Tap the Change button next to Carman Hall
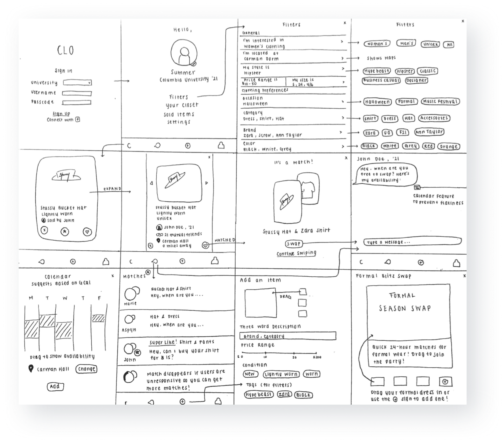 tap(86, 369)
